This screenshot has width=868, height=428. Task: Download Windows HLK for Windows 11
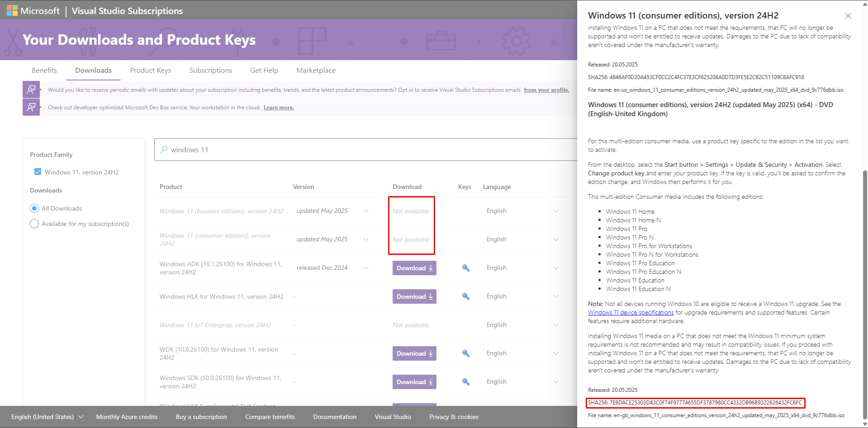point(414,296)
